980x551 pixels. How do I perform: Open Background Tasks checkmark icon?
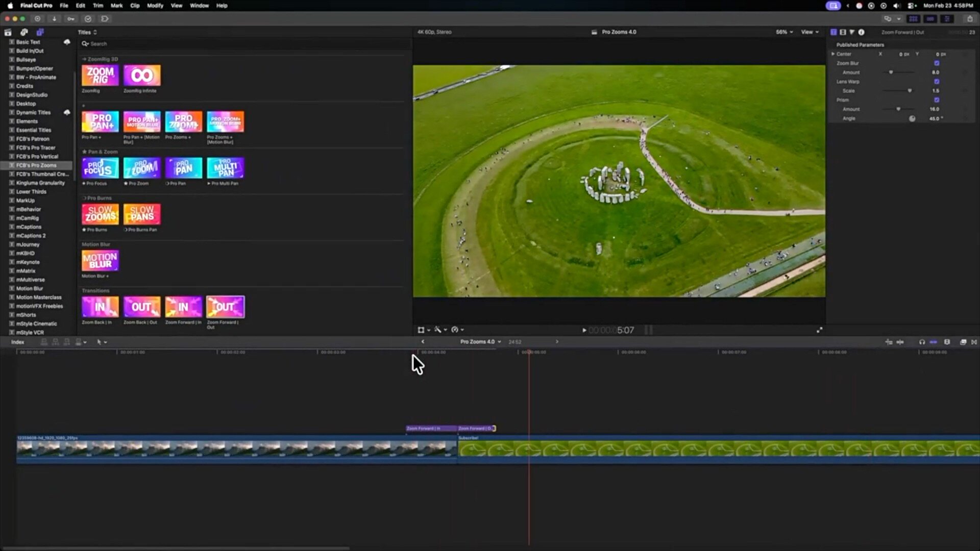(88, 19)
